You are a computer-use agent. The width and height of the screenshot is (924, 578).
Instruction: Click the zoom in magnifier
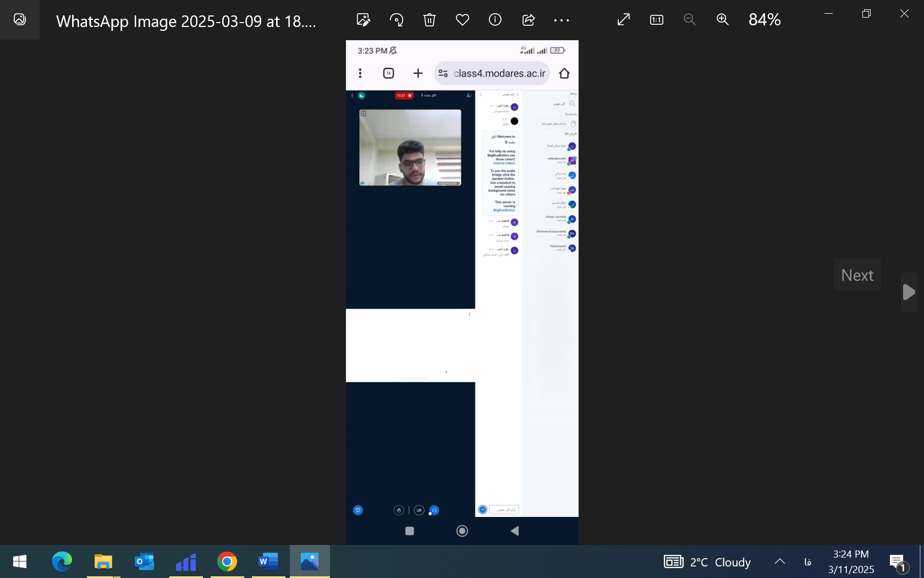coord(723,20)
